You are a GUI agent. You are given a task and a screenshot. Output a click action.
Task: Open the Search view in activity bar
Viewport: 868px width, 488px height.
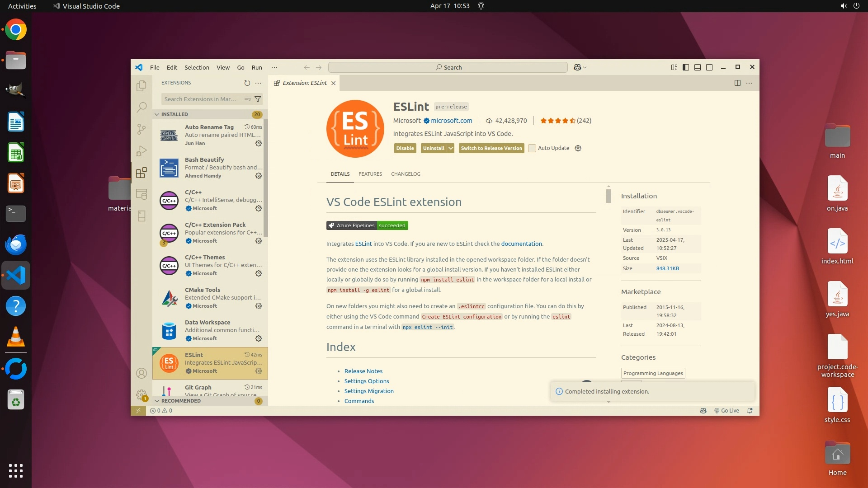[x=142, y=107]
